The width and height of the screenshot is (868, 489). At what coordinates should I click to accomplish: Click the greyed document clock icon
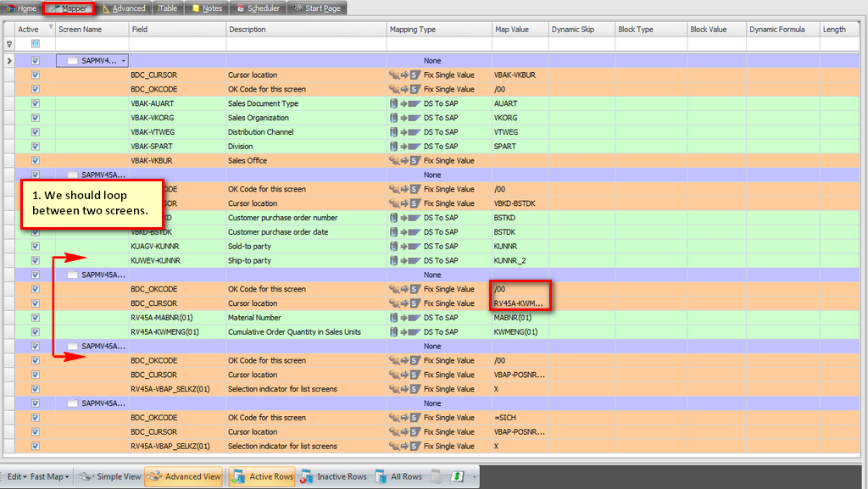[437, 476]
